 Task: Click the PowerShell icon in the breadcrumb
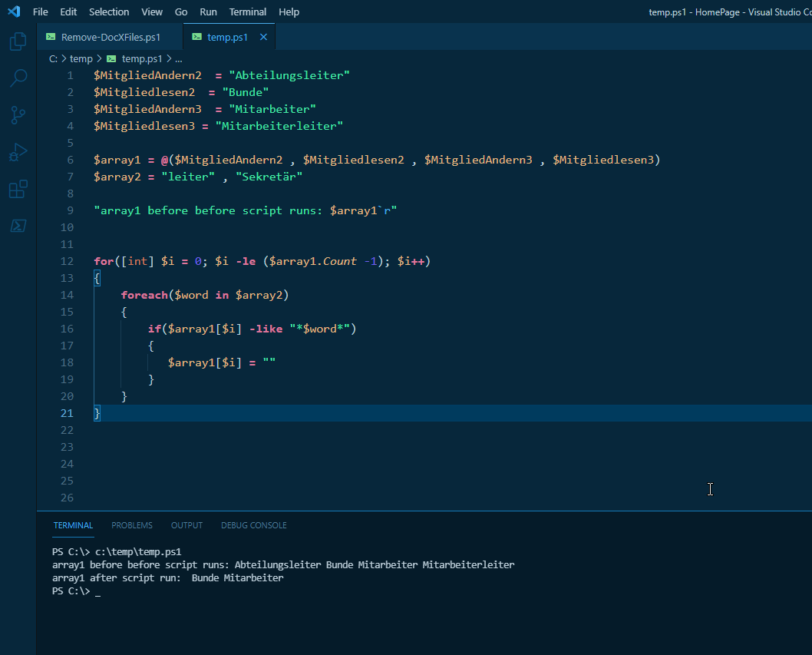click(x=111, y=58)
